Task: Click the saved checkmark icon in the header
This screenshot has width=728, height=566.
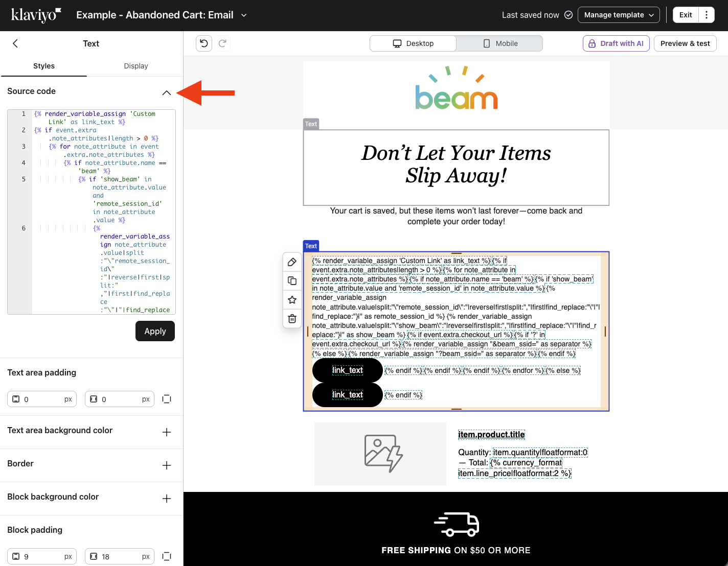Action: [x=568, y=15]
